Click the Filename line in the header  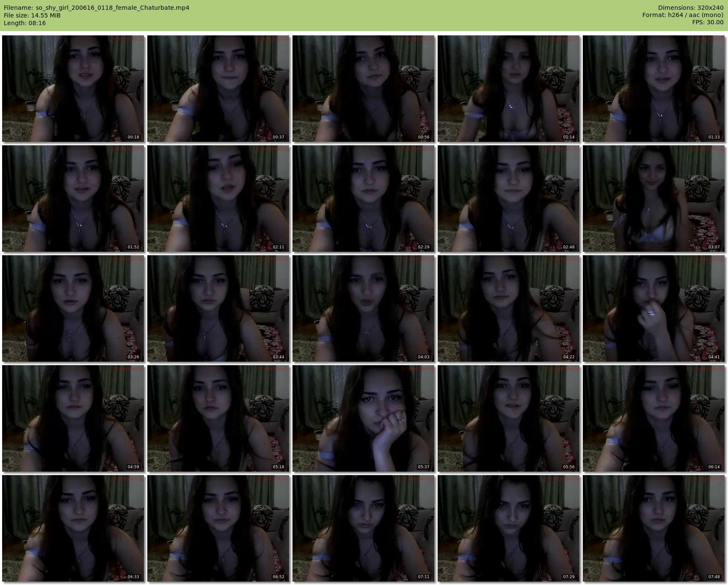point(97,8)
